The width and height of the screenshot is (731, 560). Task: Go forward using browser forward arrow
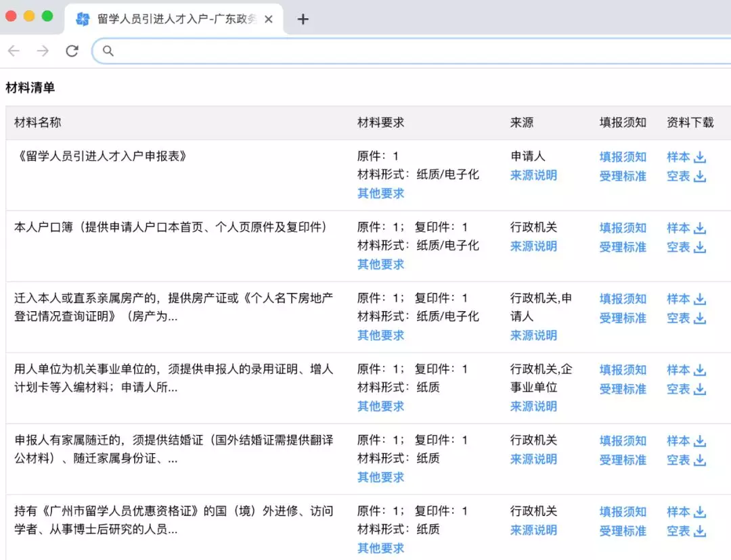click(43, 51)
